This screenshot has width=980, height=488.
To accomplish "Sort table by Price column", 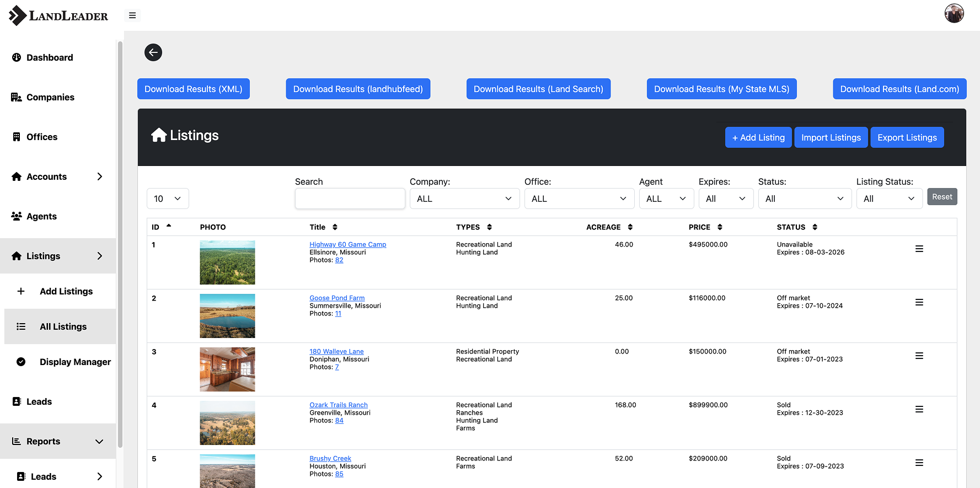I will (x=720, y=227).
